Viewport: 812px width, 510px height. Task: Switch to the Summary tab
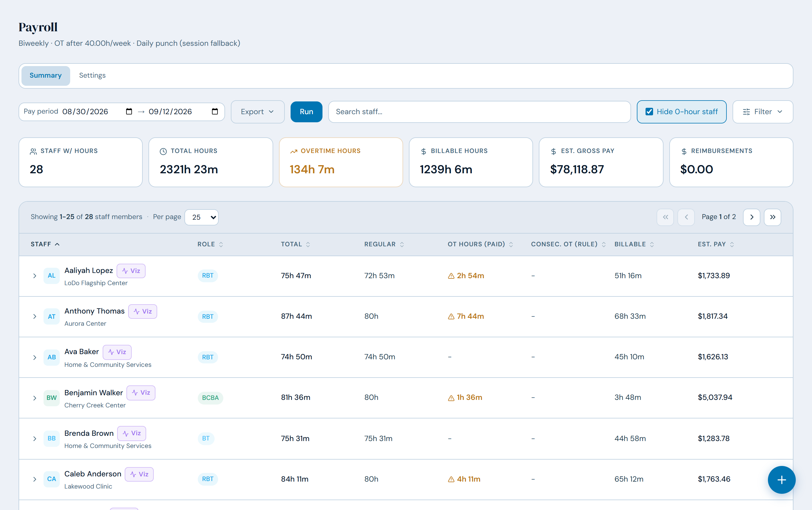click(46, 75)
